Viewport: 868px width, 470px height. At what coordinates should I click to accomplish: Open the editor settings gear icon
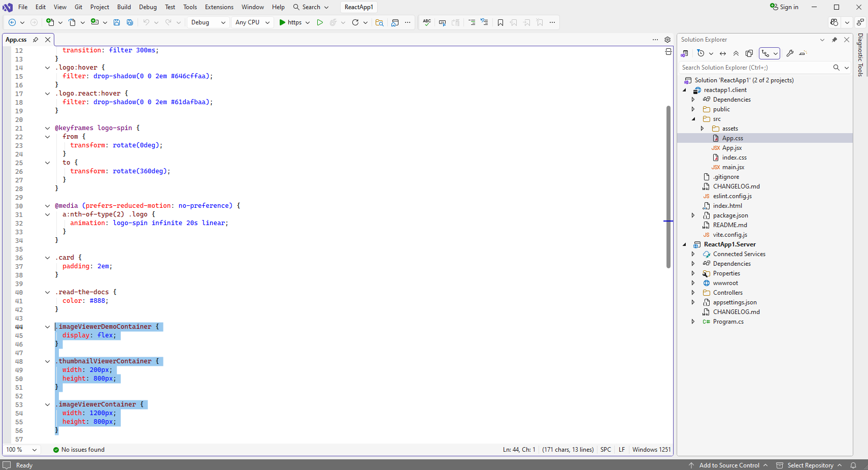point(667,40)
